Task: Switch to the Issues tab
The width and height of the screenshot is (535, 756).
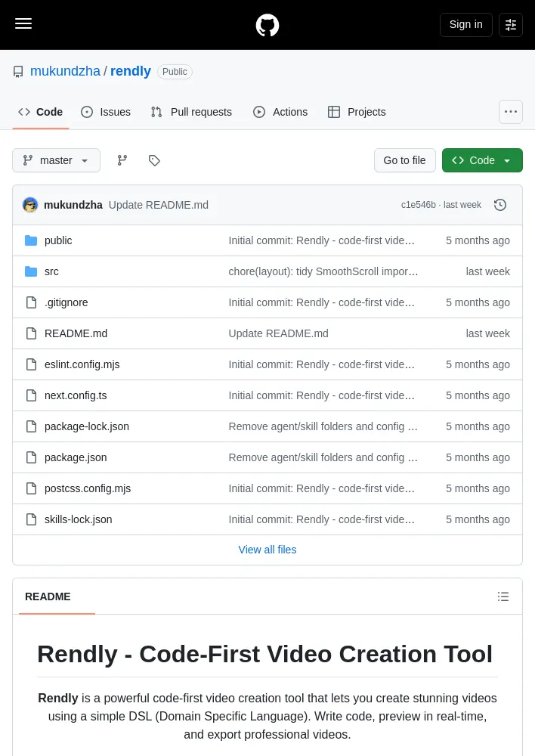Action: 106,112
